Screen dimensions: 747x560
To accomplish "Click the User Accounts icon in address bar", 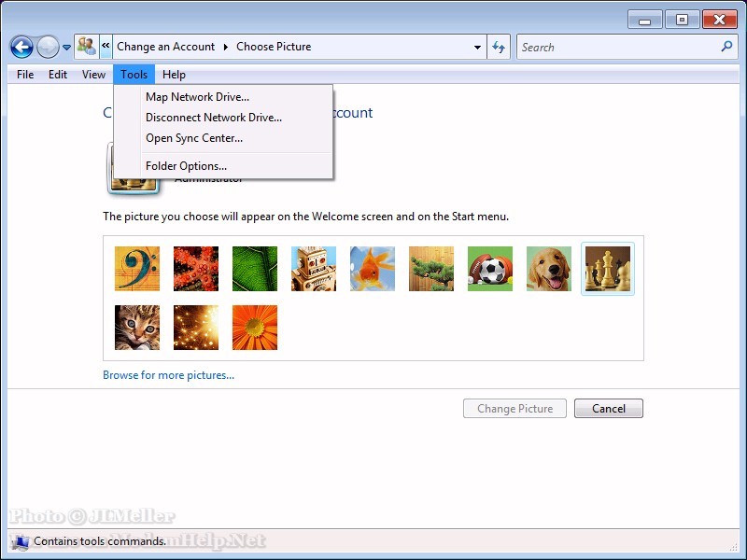I will pyautogui.click(x=87, y=46).
